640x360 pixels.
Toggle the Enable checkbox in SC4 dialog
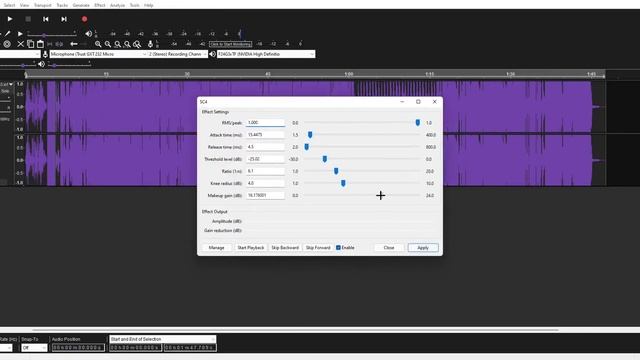[x=338, y=248]
